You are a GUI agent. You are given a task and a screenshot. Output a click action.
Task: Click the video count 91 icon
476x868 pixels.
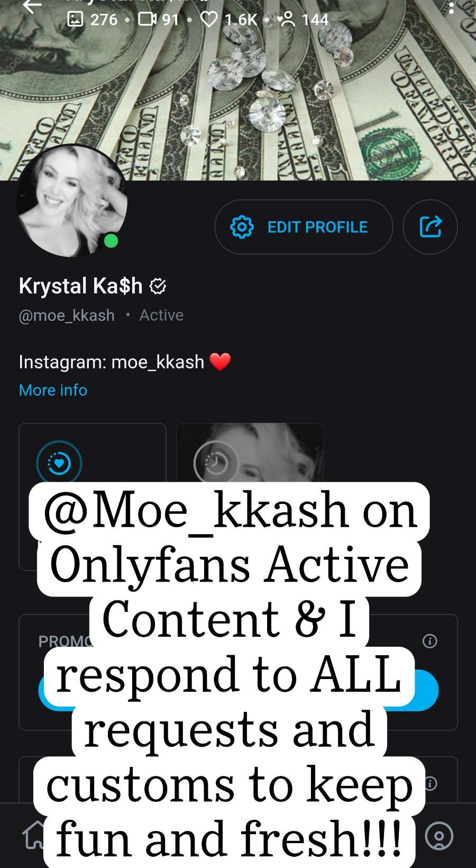click(x=147, y=20)
